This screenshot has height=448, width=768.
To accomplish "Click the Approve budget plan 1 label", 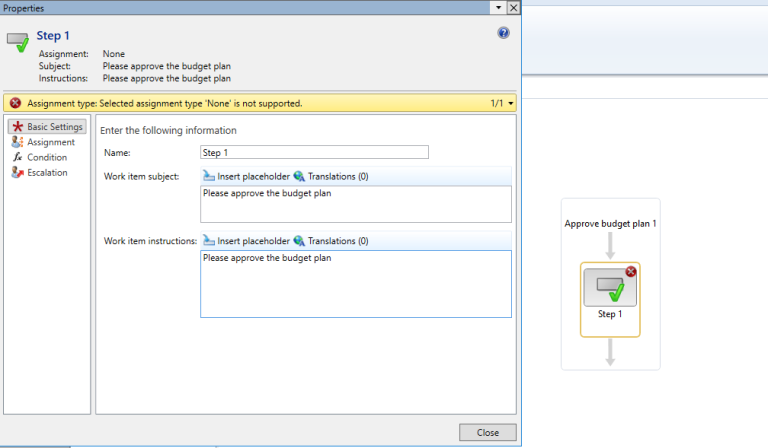I will click(x=610, y=223).
